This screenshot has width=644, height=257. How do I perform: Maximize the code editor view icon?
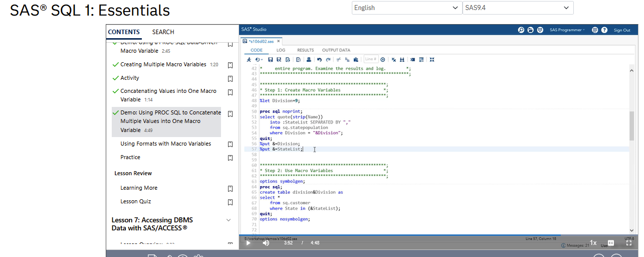point(432,60)
